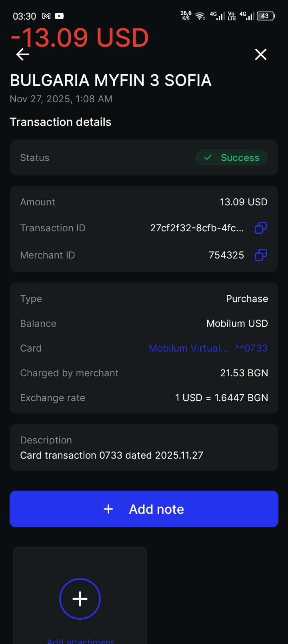Tap the truncated transaction ID text
Screen dimensions: 288x644
pyautogui.click(x=196, y=228)
